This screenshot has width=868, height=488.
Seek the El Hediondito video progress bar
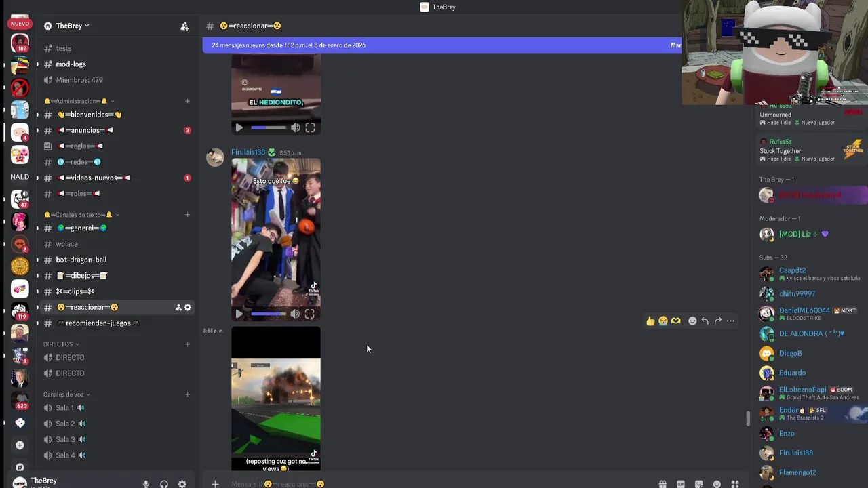point(269,127)
